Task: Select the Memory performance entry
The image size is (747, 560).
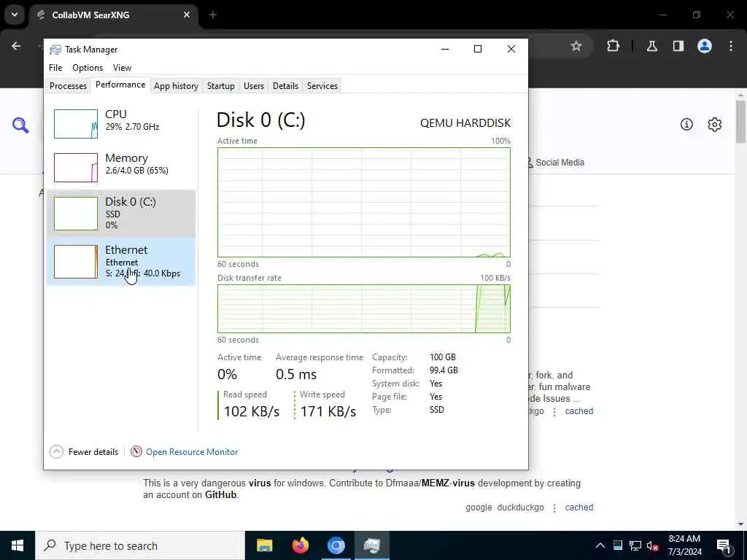Action: (121, 168)
